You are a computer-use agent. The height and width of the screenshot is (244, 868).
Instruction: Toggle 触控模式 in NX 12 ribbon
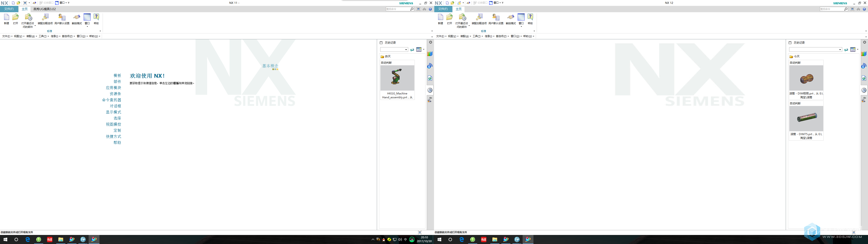click(511, 19)
